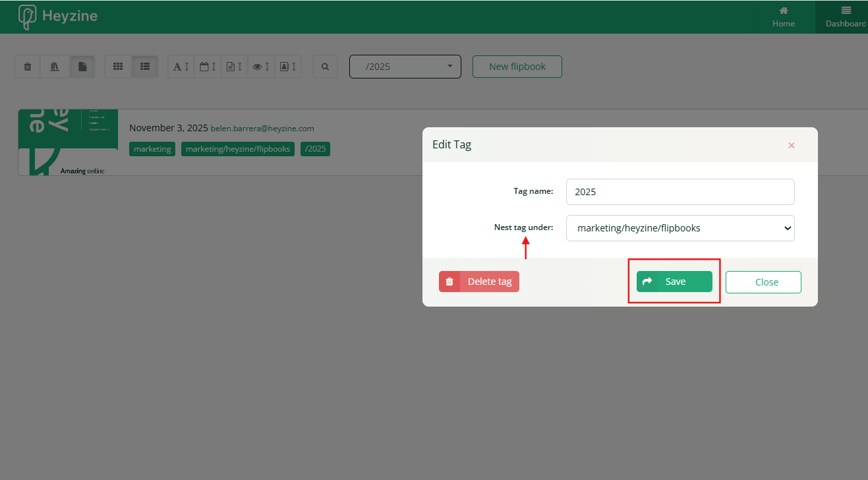Click the New flipbook button
Viewport: 868px width, 480px height.
(517, 67)
